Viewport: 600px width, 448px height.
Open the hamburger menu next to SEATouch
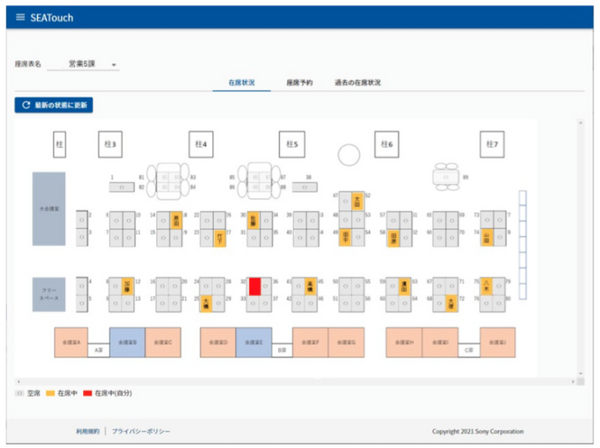tap(21, 18)
